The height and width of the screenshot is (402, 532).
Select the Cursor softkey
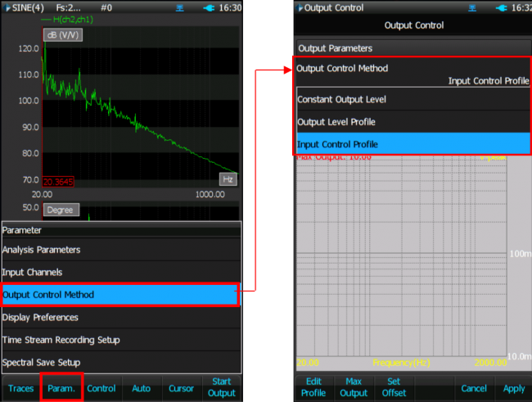coord(181,388)
